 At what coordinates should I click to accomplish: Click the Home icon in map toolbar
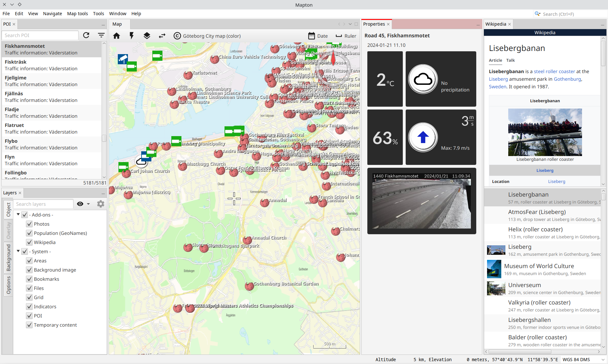pyautogui.click(x=117, y=36)
